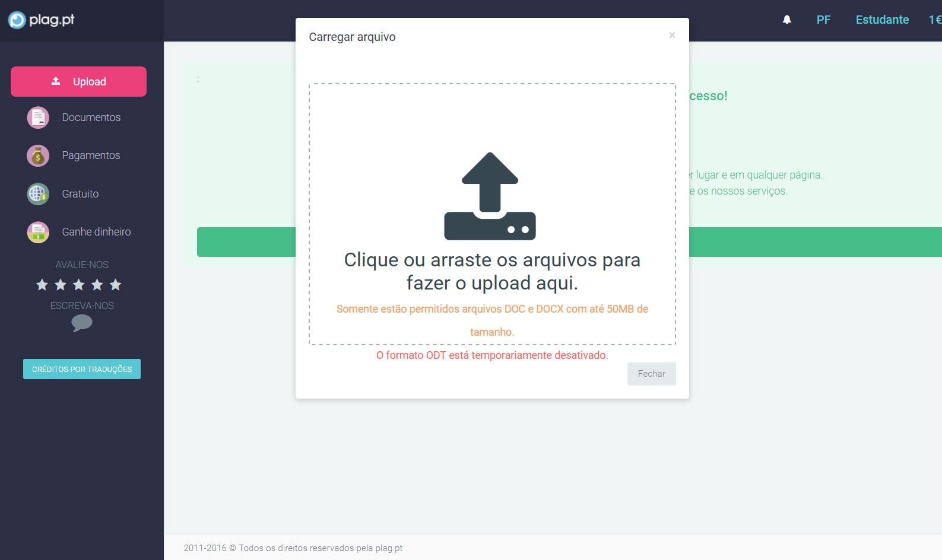Go to Pagamentos menu item
The image size is (942, 560).
coord(91,155)
